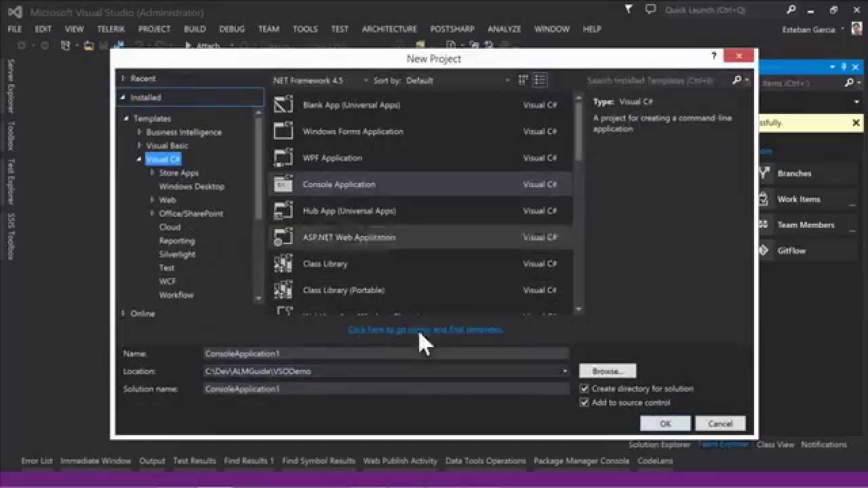Image resolution: width=868 pixels, height=488 pixels.
Task: Select the Windows Forms Application template icon
Action: coord(283,131)
